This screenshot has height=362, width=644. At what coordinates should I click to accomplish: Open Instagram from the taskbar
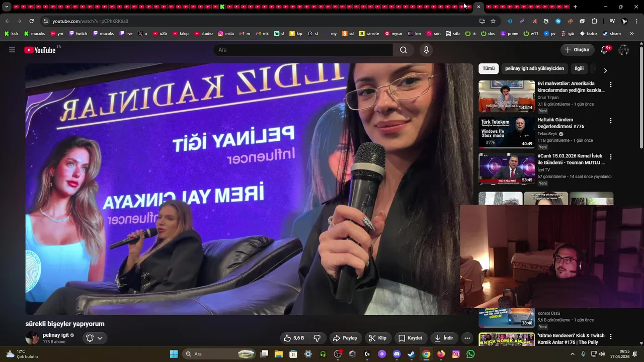[x=455, y=354]
